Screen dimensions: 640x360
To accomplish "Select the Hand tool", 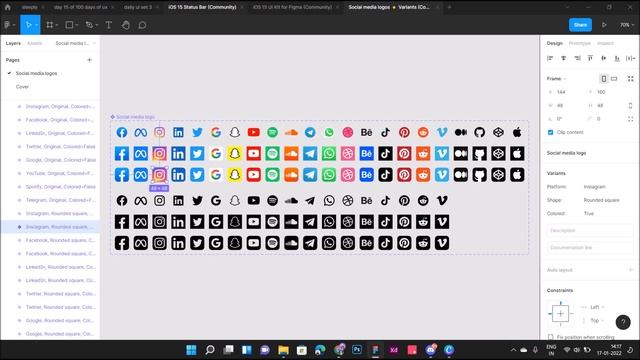I will click(x=126, y=25).
